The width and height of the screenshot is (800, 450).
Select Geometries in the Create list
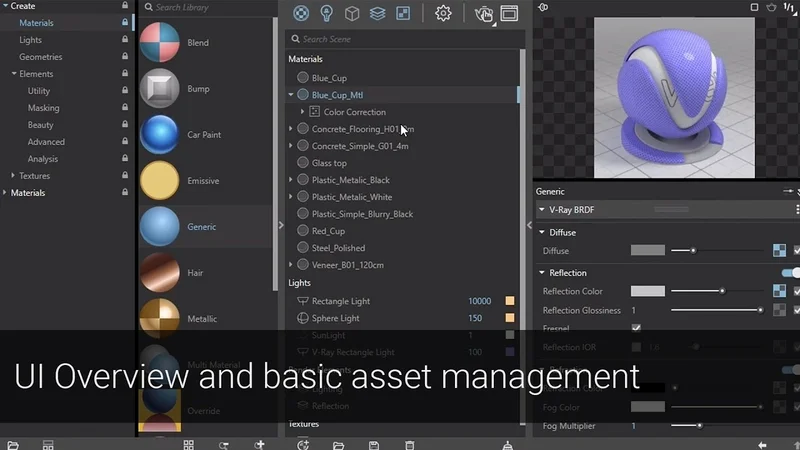pos(41,57)
